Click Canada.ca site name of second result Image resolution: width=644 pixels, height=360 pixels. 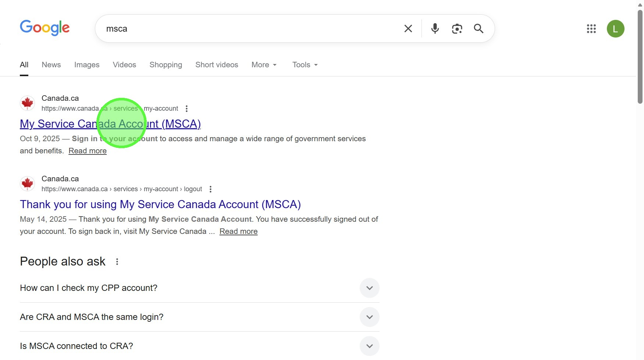[60, 179]
